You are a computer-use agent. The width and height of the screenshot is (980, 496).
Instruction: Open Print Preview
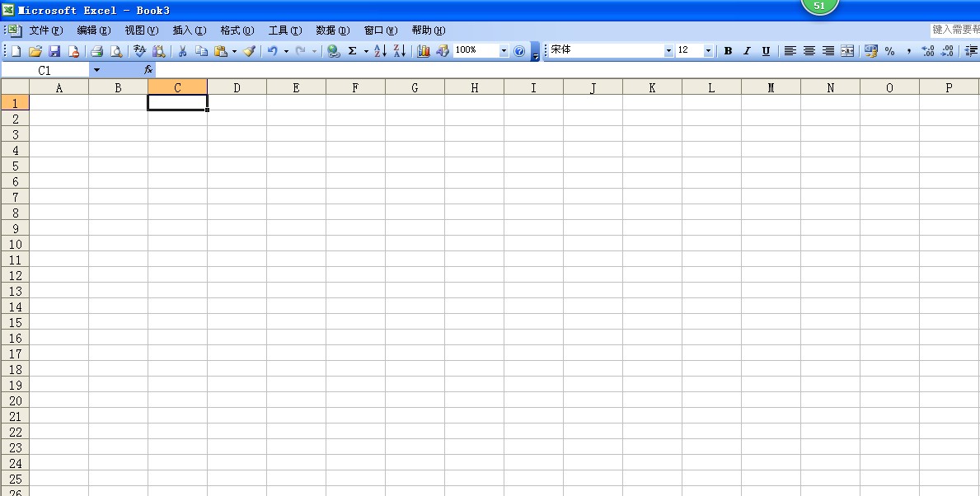115,51
